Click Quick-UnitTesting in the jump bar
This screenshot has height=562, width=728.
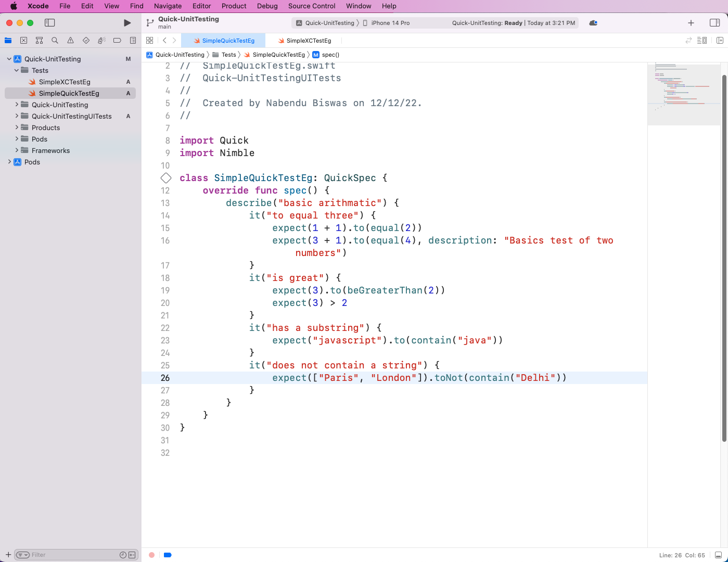[175, 55]
